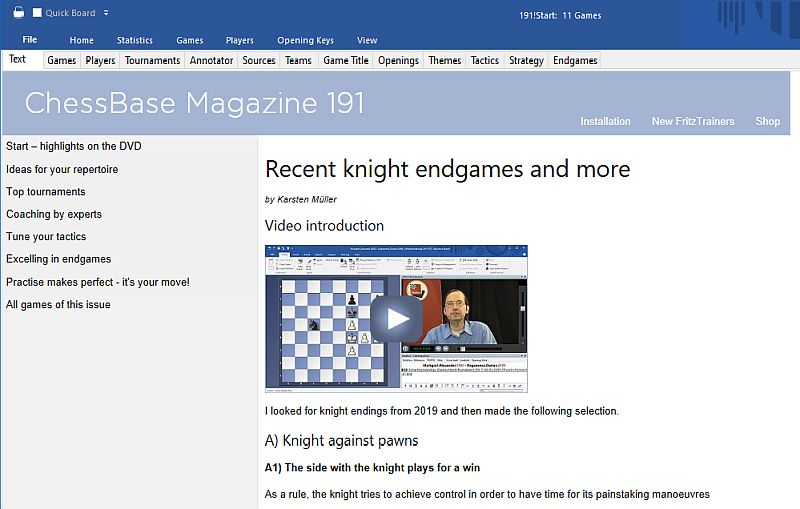Open the Statistics ribbon tab
800x509 pixels.
click(x=135, y=40)
